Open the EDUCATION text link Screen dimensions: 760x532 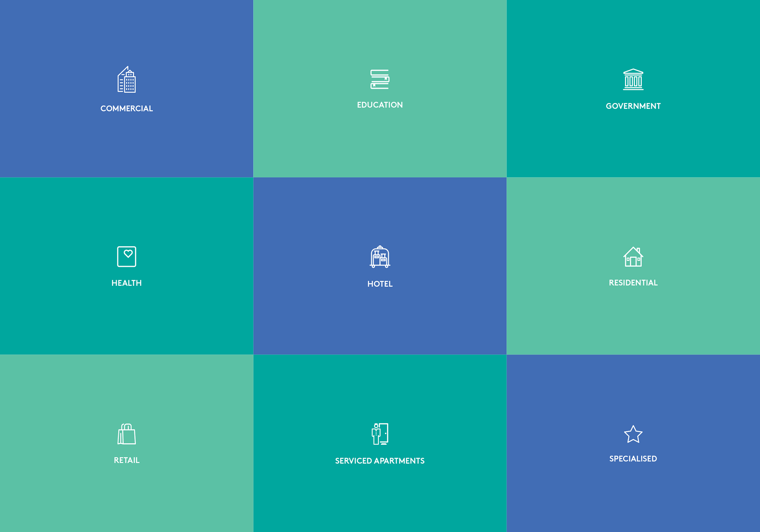380,105
